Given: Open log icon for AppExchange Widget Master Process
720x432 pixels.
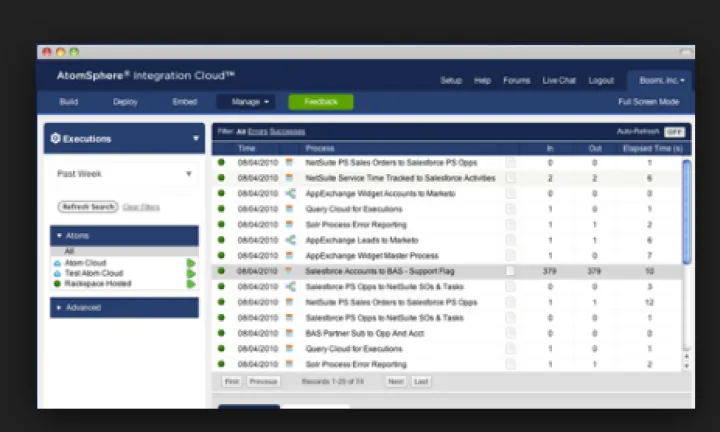Looking at the screenshot, I should point(510,256).
